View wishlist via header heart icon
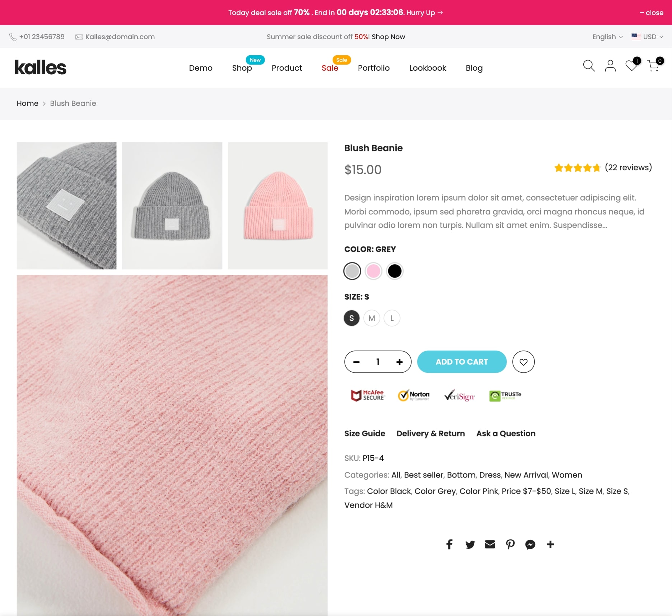The image size is (672, 616). [x=631, y=66]
